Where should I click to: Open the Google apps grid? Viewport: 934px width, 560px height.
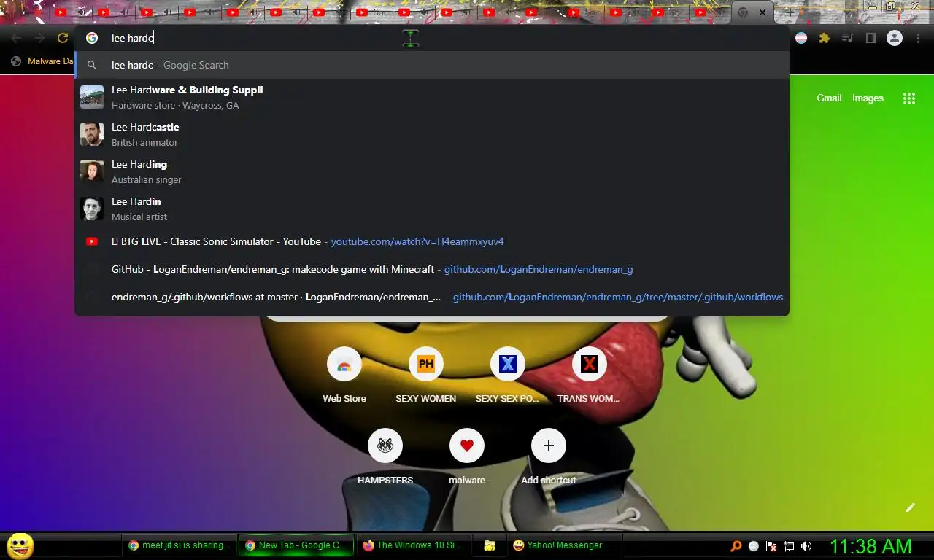coord(909,98)
